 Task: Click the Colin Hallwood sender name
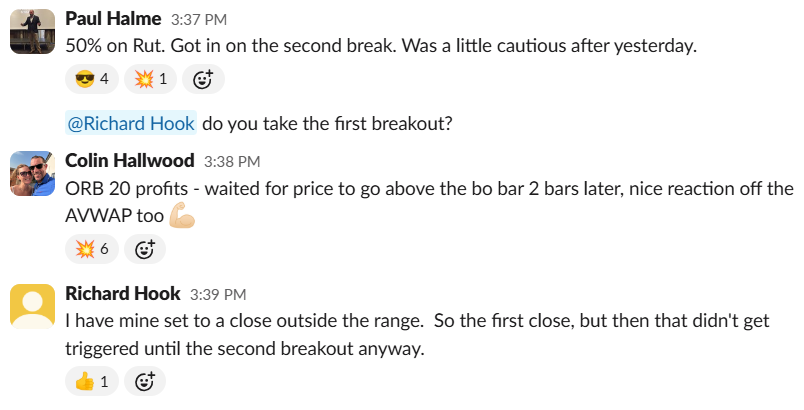129,161
